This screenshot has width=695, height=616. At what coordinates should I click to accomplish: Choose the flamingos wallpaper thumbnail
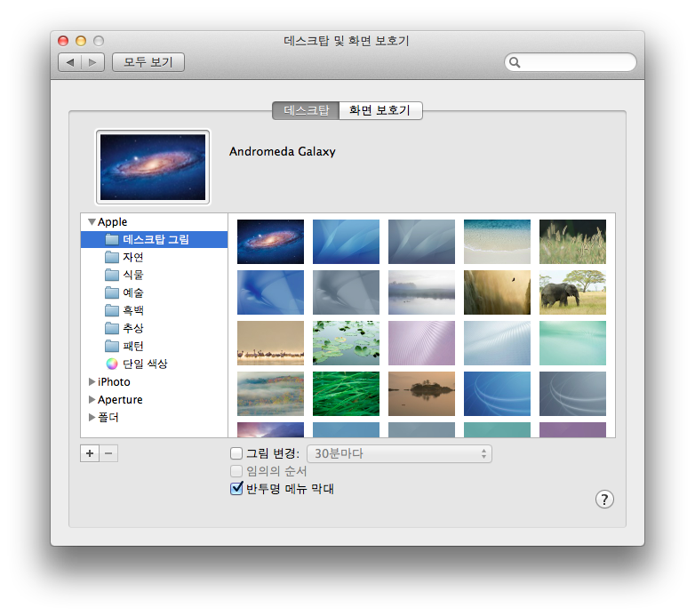270,343
